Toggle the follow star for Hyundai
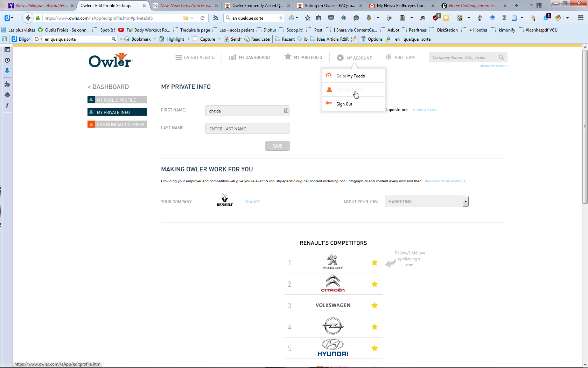This screenshot has height=368, width=588. click(x=374, y=348)
